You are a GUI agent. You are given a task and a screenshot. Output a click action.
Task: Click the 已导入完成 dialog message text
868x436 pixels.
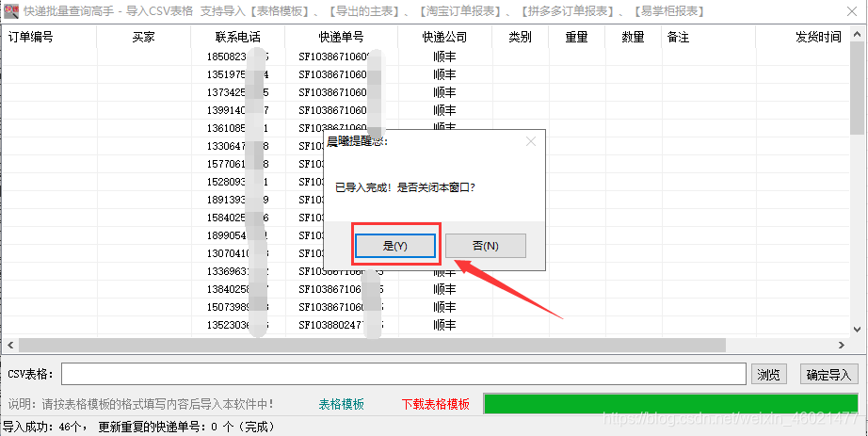[407, 187]
